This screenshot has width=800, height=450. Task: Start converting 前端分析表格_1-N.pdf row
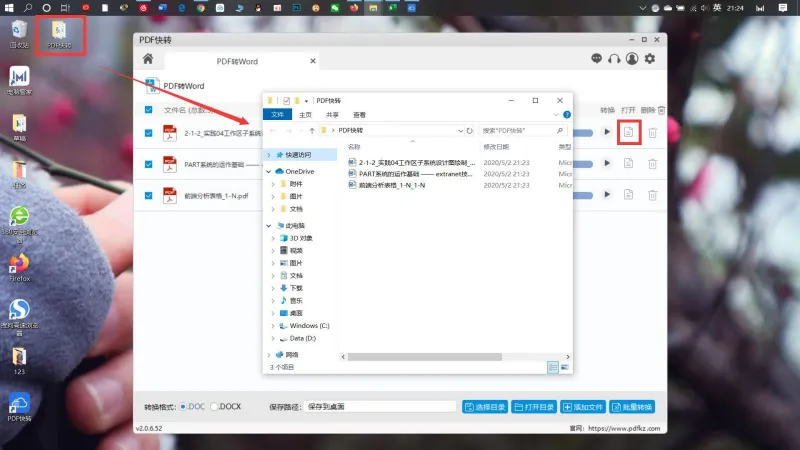(x=607, y=194)
